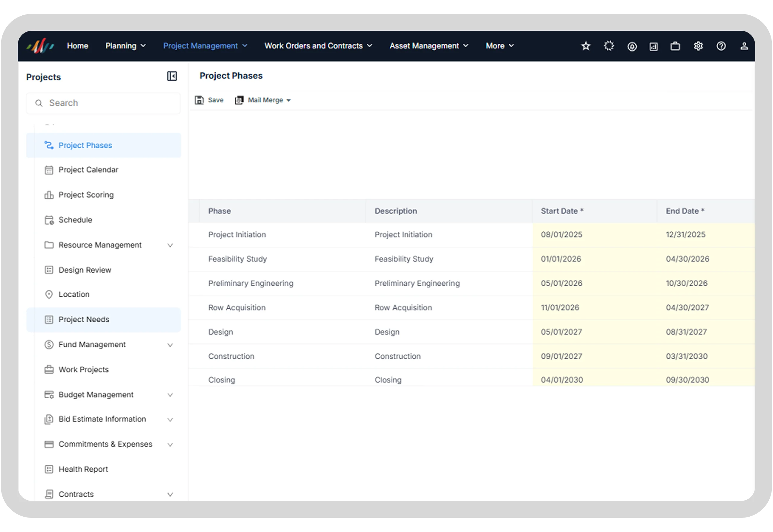Click the Projects search input field
Image resolution: width=773 pixels, height=532 pixels.
pyautogui.click(x=103, y=103)
